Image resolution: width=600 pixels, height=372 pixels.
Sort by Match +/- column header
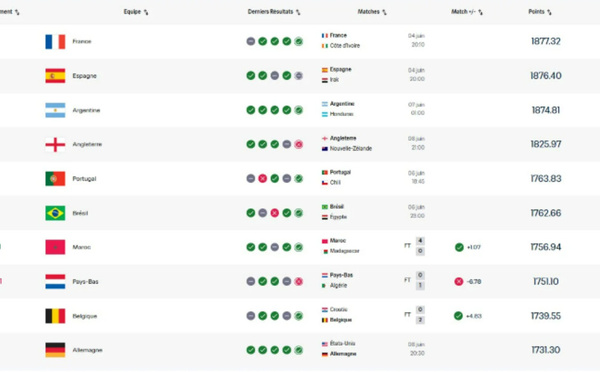pyautogui.click(x=467, y=12)
